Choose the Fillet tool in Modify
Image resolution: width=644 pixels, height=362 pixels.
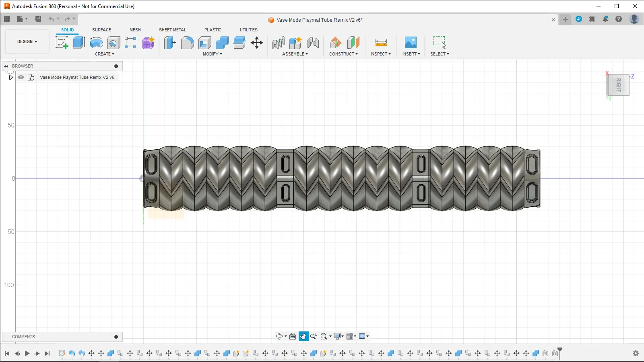[187, 43]
